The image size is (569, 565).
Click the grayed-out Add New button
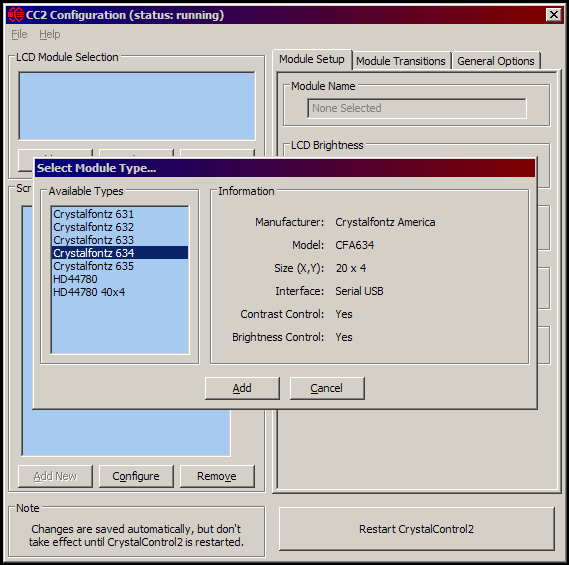55,476
